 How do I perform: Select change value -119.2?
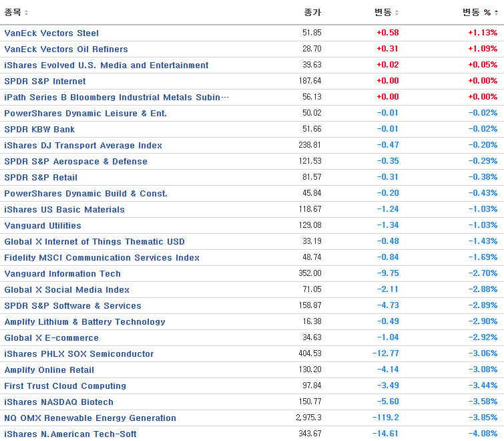(x=385, y=418)
